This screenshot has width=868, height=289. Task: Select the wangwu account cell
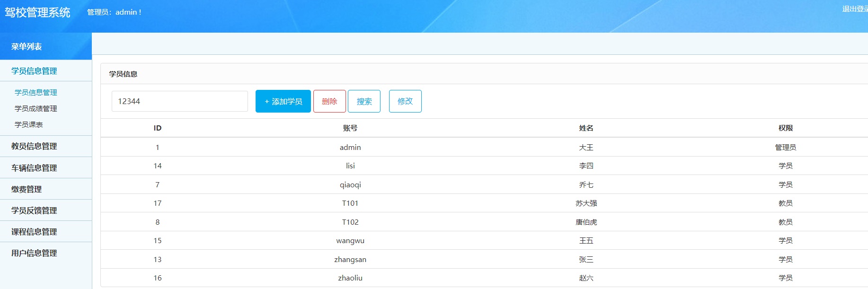[x=350, y=240]
